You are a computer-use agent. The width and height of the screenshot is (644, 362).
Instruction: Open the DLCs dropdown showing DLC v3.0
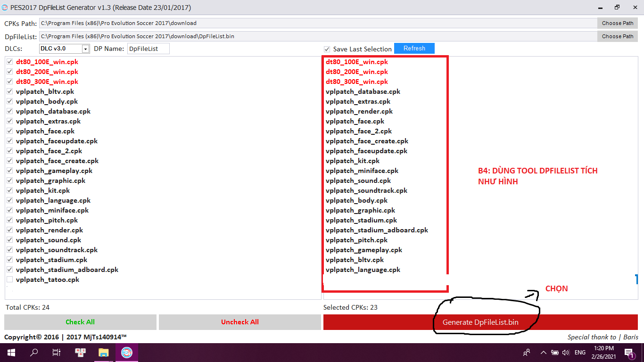(64, 49)
